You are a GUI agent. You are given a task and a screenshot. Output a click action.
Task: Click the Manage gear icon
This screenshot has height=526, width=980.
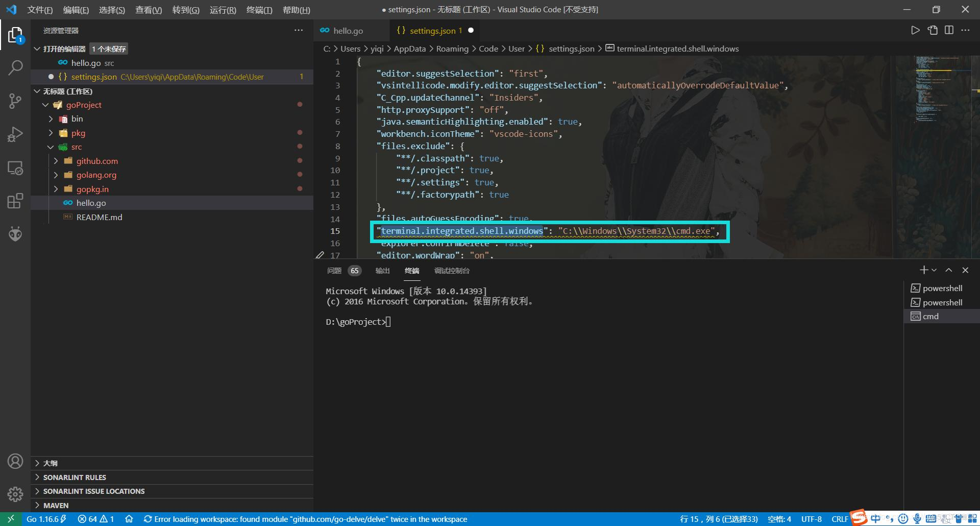[15, 494]
